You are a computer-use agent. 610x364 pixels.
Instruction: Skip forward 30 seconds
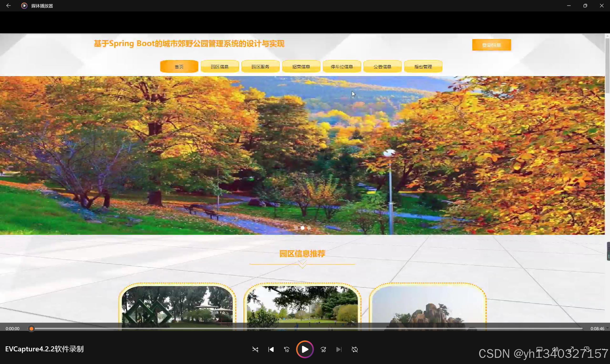coord(323,349)
